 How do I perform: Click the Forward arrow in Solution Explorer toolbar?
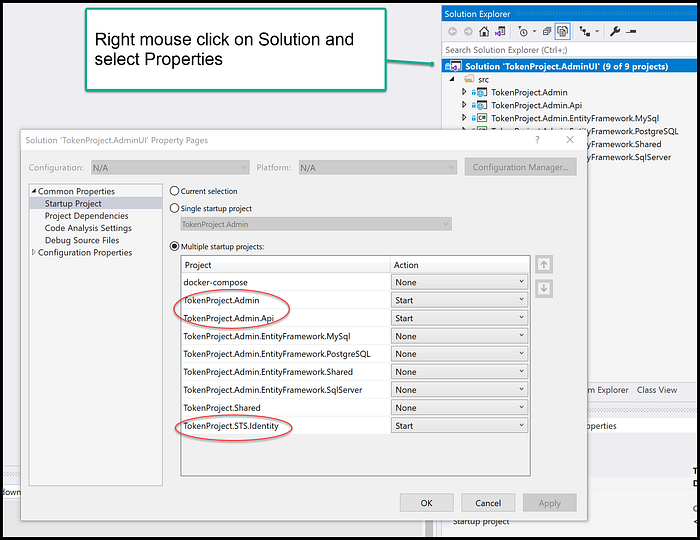(468, 32)
